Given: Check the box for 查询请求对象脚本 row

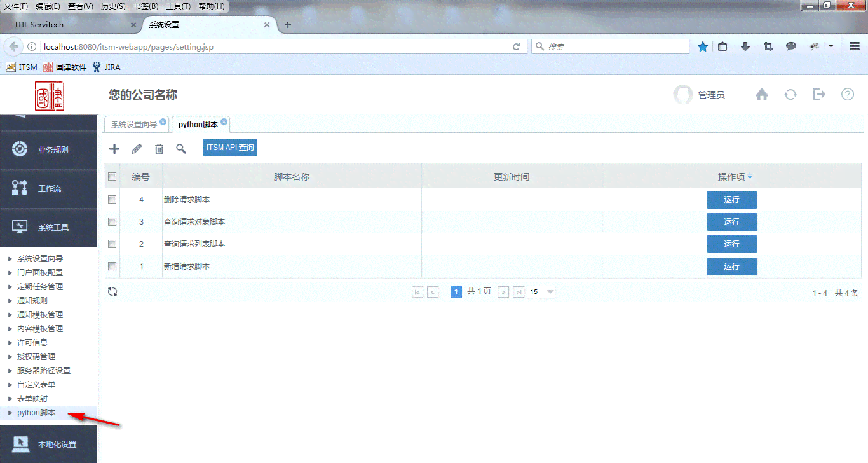Looking at the screenshot, I should (112, 221).
